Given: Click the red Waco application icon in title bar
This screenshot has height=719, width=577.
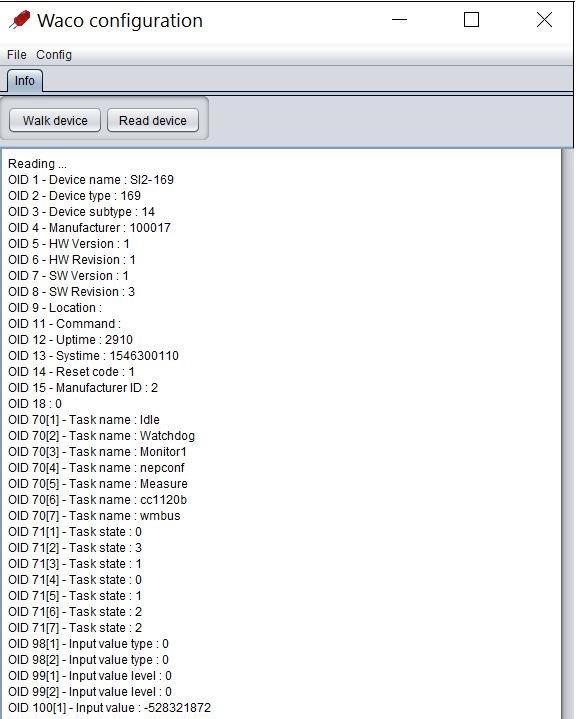Looking at the screenshot, I should point(20,20).
